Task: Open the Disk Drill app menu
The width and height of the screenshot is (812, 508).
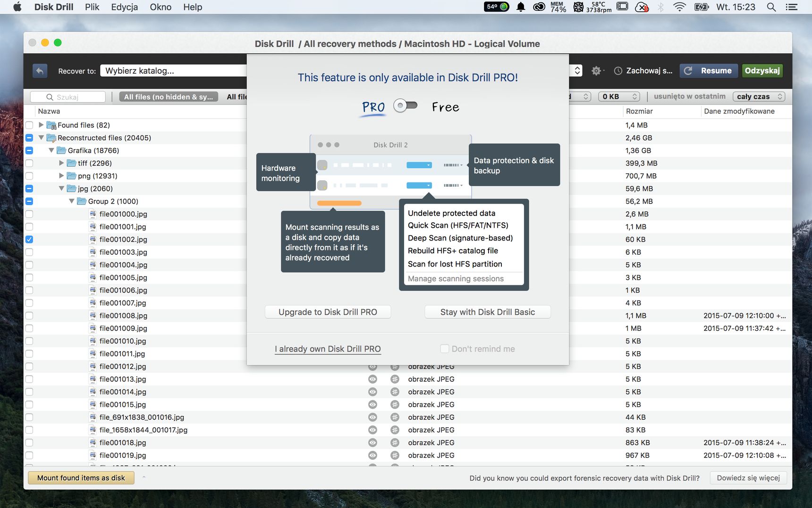Action: pos(54,7)
